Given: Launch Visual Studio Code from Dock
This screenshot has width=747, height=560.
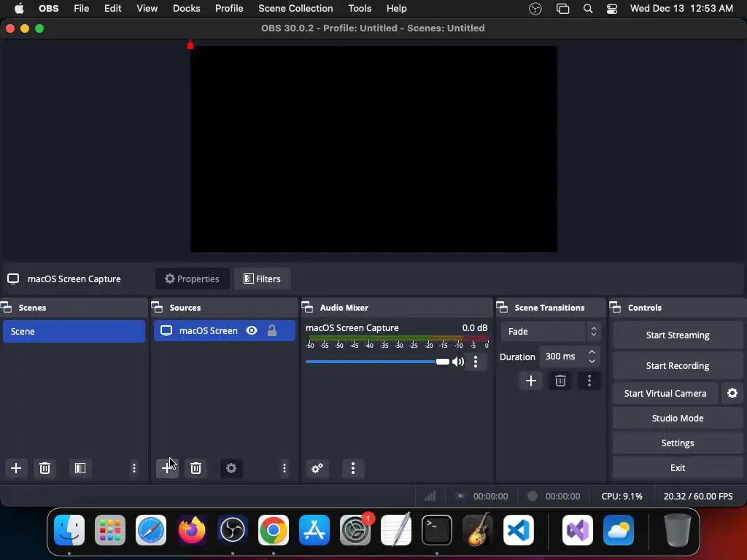Looking at the screenshot, I should pyautogui.click(x=519, y=530).
